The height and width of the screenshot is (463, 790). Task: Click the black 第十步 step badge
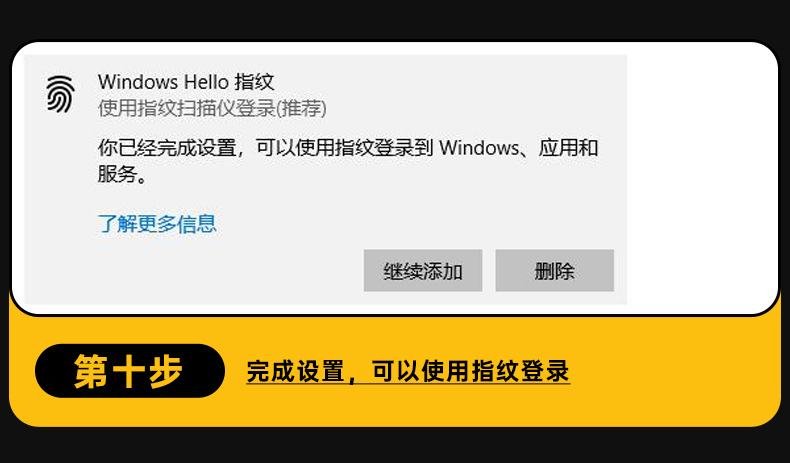pos(129,371)
